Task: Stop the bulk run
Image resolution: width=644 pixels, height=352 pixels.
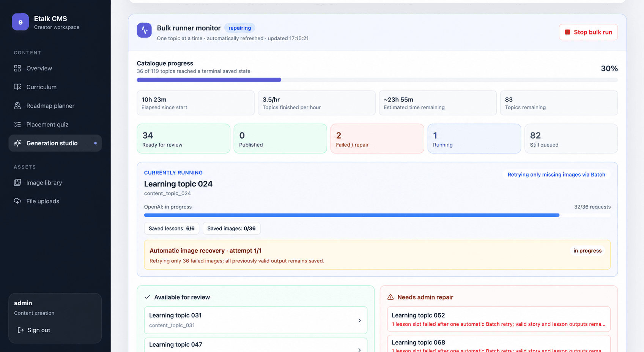Action: (x=588, y=32)
